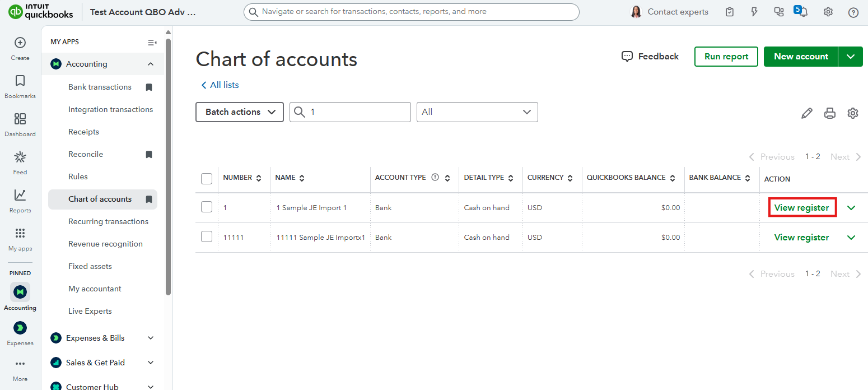Screen dimensions: 868x390
Task: Go back via All lists link
Action: click(x=220, y=85)
